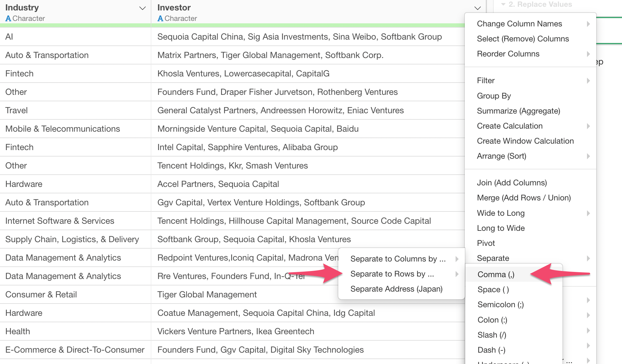This screenshot has height=364, width=622.
Task: Choose Summarize (Aggregate) option
Action: [518, 111]
